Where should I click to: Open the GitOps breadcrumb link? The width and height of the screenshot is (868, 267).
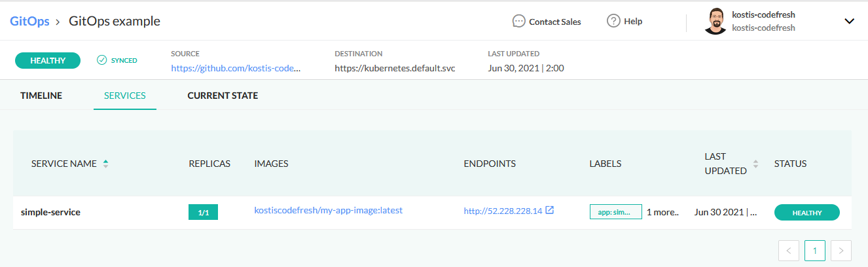tap(29, 21)
